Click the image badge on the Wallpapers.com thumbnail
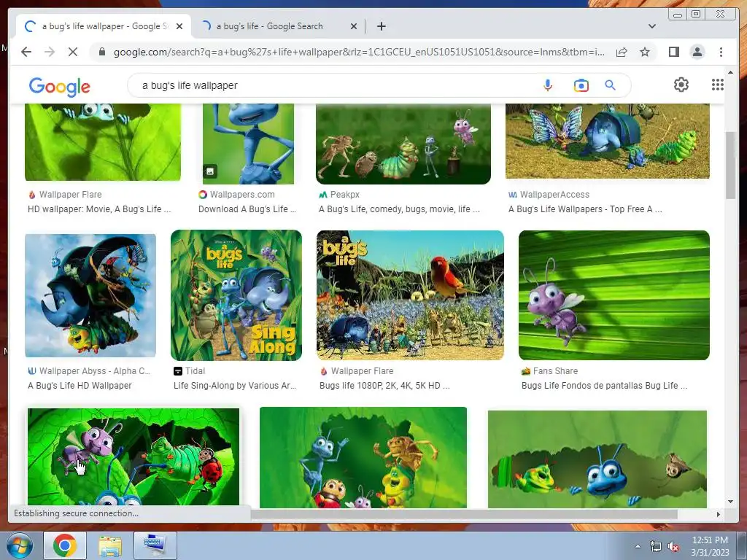Viewport: 747px width, 560px height. [210, 171]
